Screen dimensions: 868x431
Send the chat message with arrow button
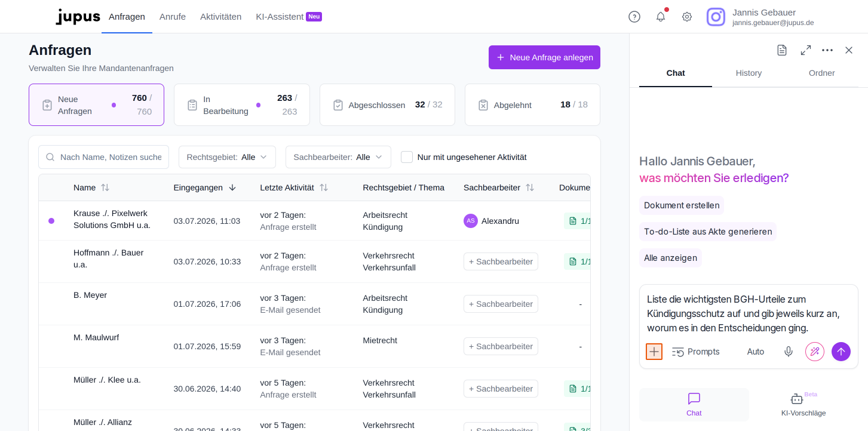click(x=841, y=352)
